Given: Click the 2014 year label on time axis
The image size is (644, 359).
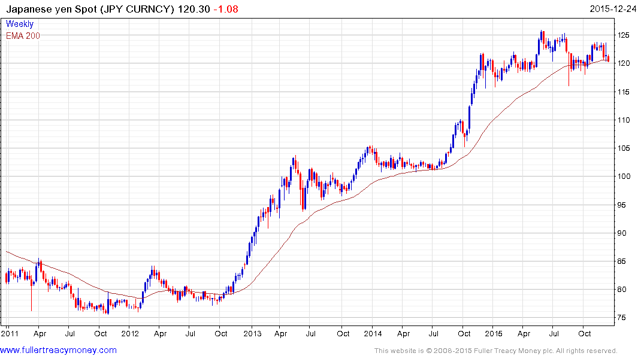Looking at the screenshot, I should point(373,333).
